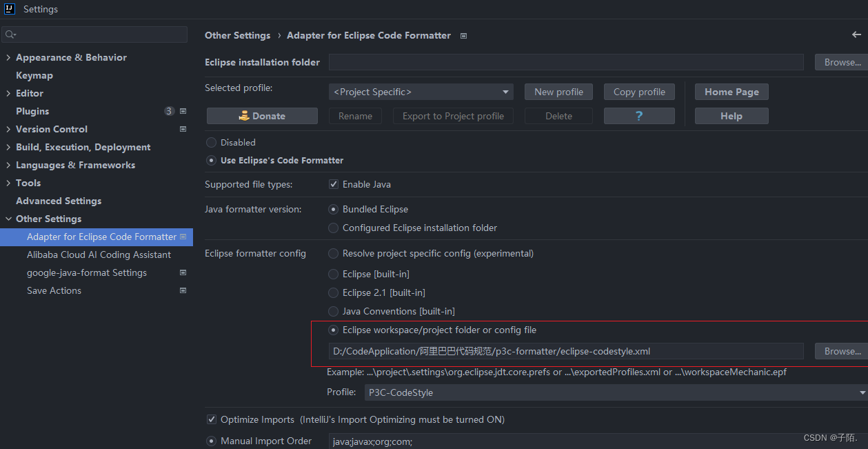Click the Donate button

point(262,116)
